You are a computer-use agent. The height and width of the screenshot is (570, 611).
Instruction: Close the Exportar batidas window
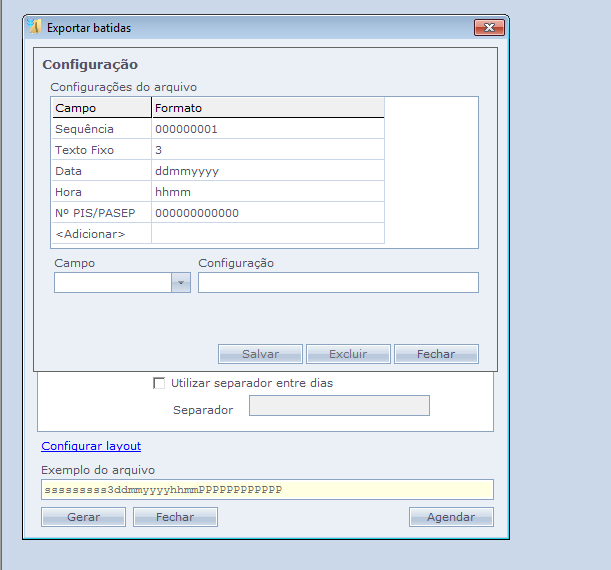click(487, 28)
